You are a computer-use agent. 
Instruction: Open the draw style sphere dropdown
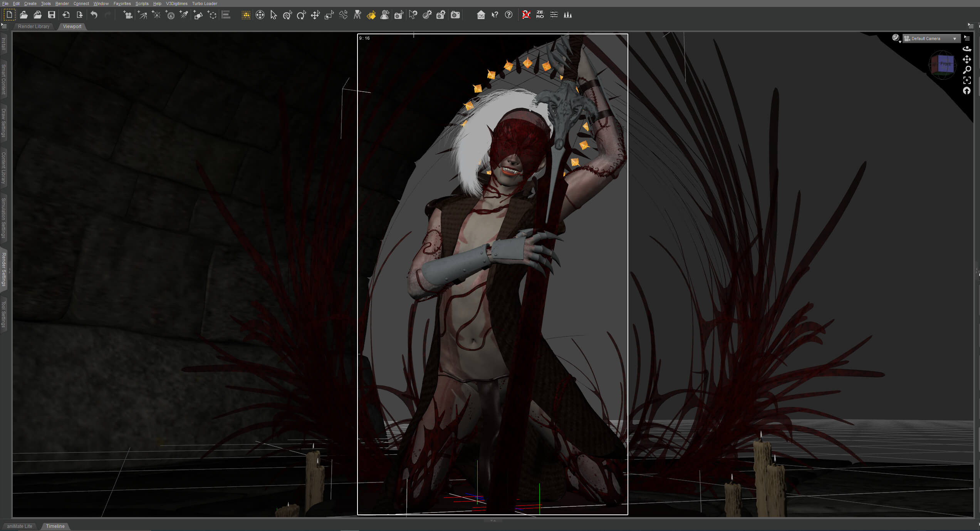[x=896, y=38]
